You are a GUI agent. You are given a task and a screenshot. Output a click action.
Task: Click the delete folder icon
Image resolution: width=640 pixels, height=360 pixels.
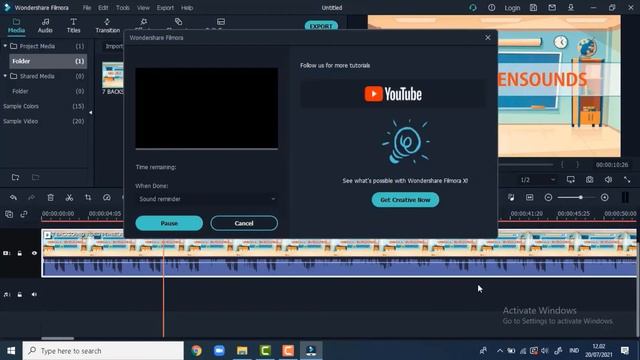point(36,177)
